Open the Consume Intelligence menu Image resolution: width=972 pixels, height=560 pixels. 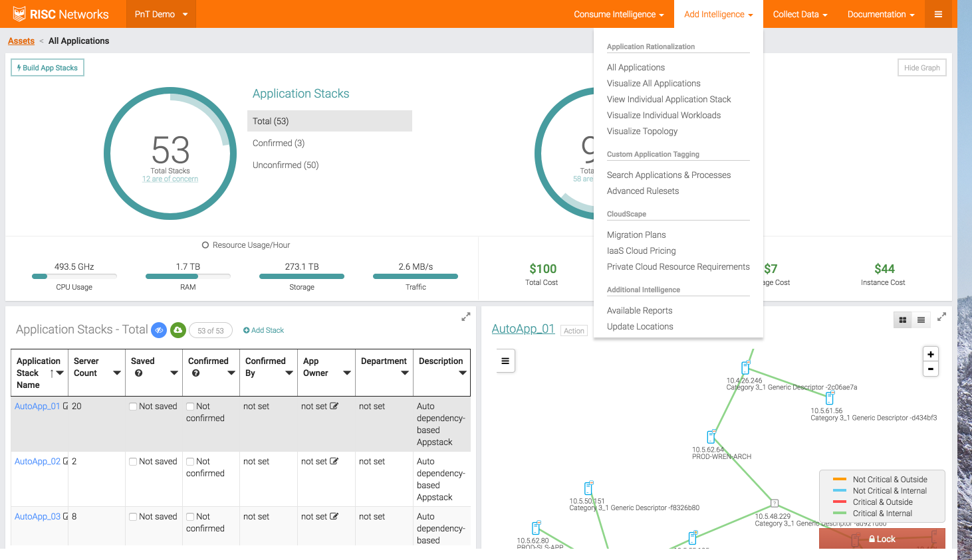(x=619, y=14)
